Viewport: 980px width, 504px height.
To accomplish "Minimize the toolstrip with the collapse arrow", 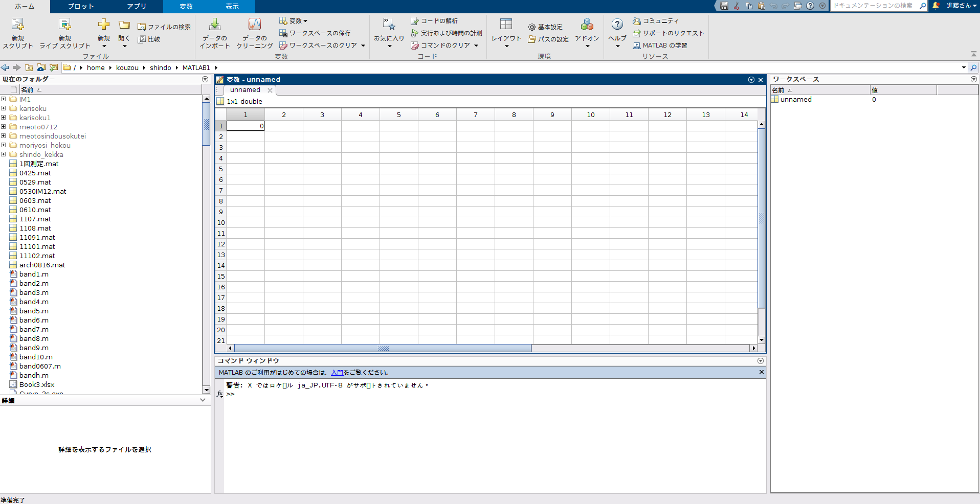I will coord(973,54).
